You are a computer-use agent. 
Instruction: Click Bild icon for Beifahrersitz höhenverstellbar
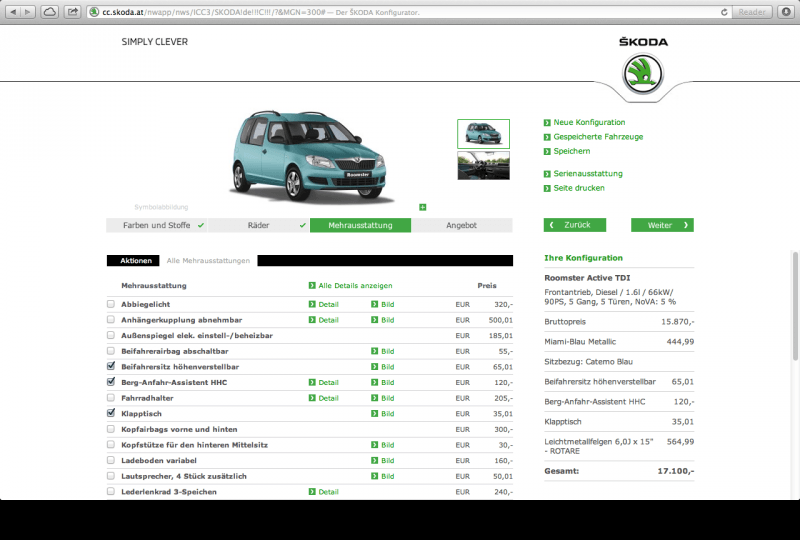tap(374, 367)
